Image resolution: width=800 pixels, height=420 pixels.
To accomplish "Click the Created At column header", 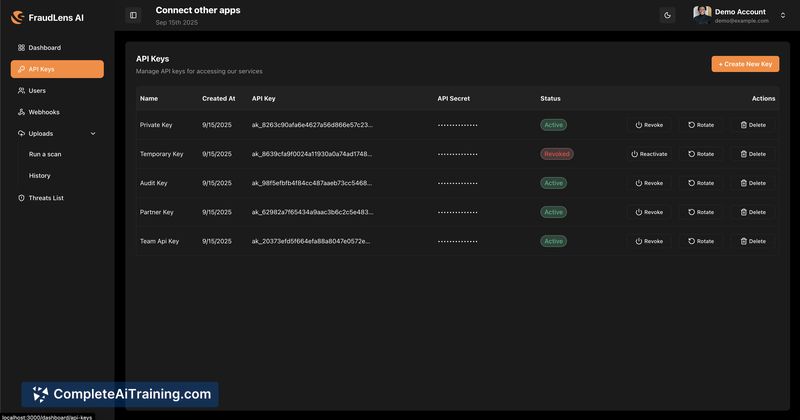I will (x=218, y=98).
